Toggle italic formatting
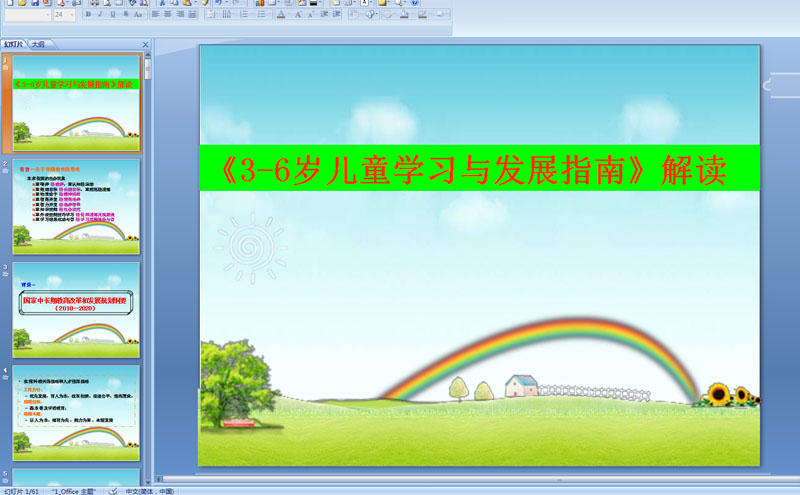Viewport: 800px width, 495px height. click(101, 14)
